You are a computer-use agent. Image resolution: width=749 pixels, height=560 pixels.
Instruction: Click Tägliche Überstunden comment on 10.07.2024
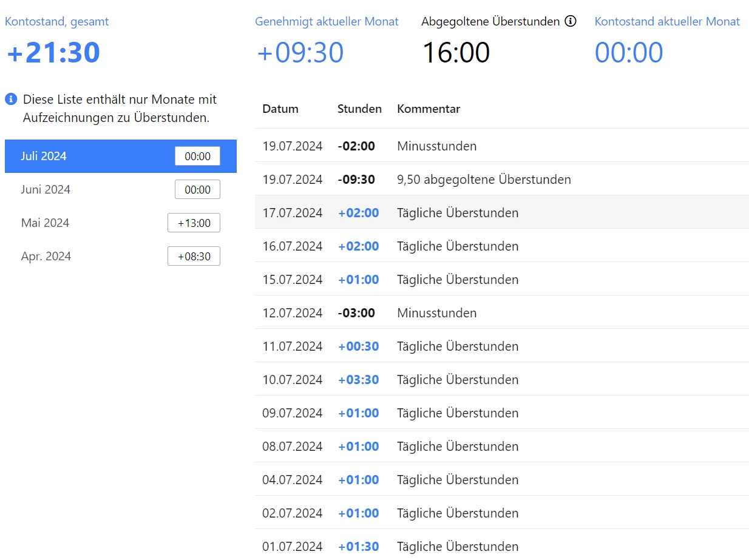(x=458, y=380)
